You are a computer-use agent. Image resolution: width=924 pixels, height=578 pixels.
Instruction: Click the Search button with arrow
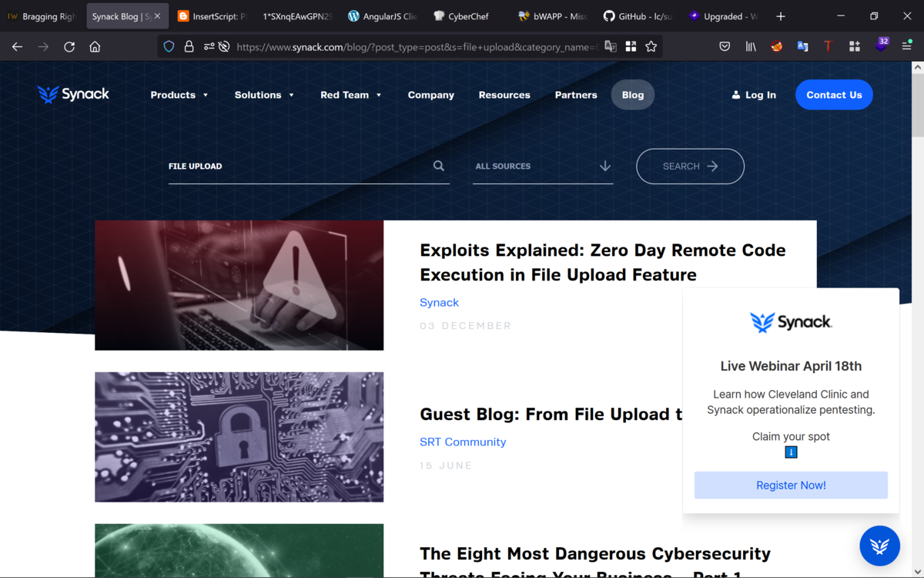[x=690, y=166]
